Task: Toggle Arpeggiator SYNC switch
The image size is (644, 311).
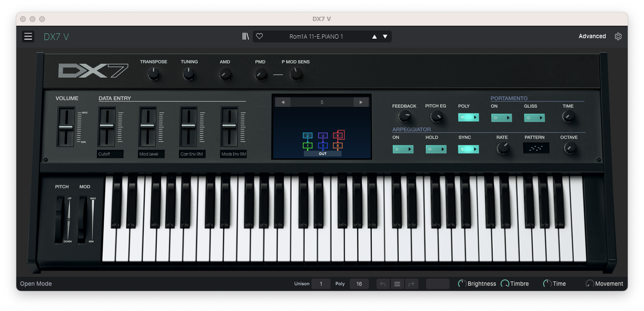Action: tap(469, 149)
